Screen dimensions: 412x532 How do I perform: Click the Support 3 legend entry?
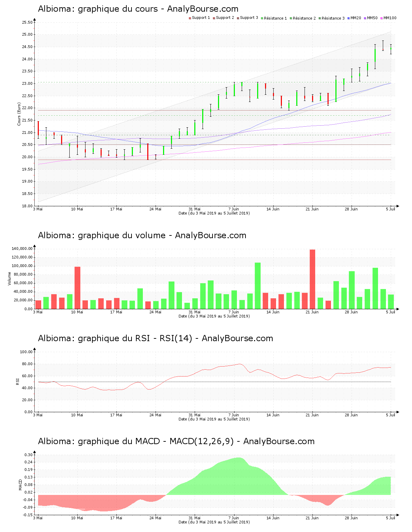(x=248, y=18)
